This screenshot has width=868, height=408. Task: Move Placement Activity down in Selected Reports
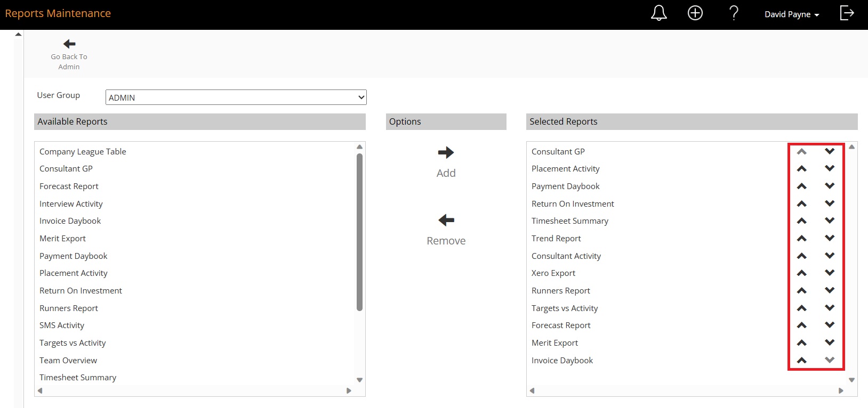[x=830, y=168]
